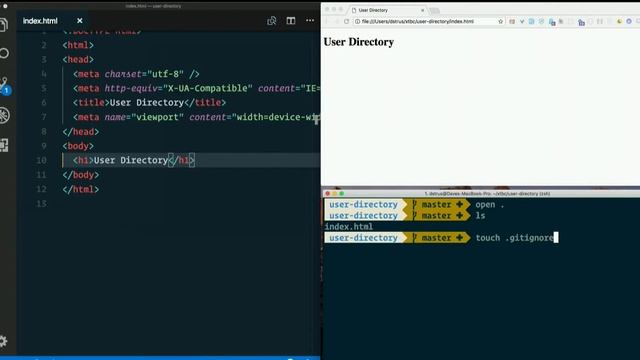Click the User Directory heading in browser page
This screenshot has height=360, width=640.
pos(359,42)
